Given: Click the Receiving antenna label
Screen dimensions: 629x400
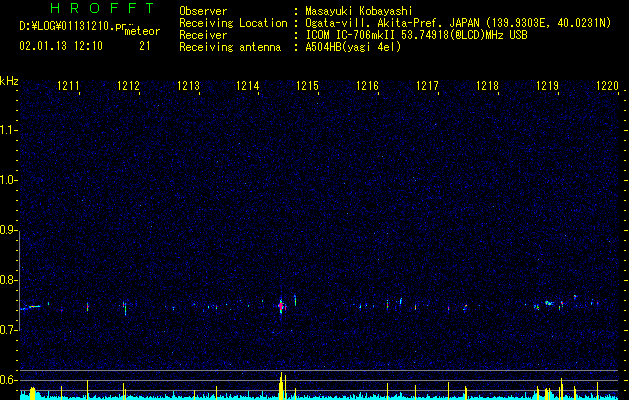Looking at the screenshot, I should point(230,47).
